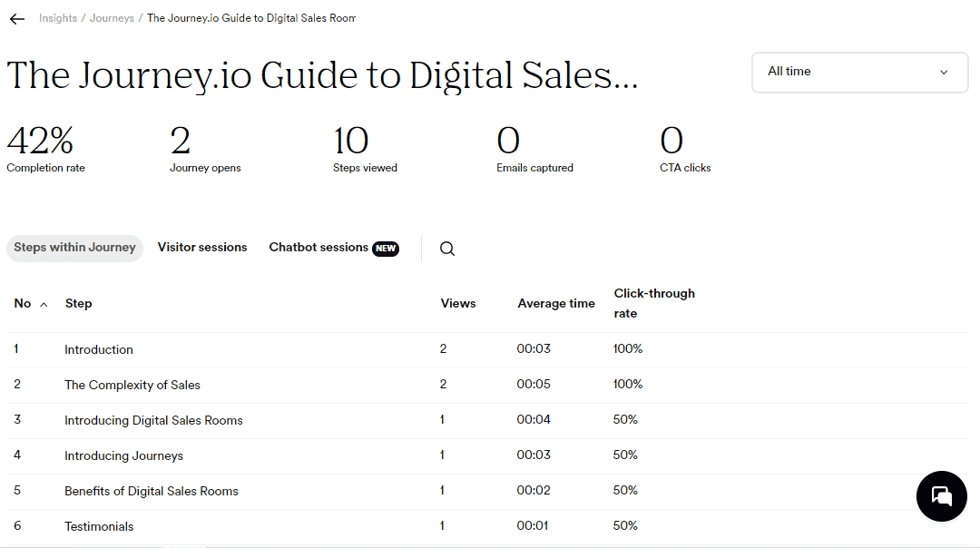Select the Testimonials step row
The image size is (980, 548).
[x=99, y=526]
